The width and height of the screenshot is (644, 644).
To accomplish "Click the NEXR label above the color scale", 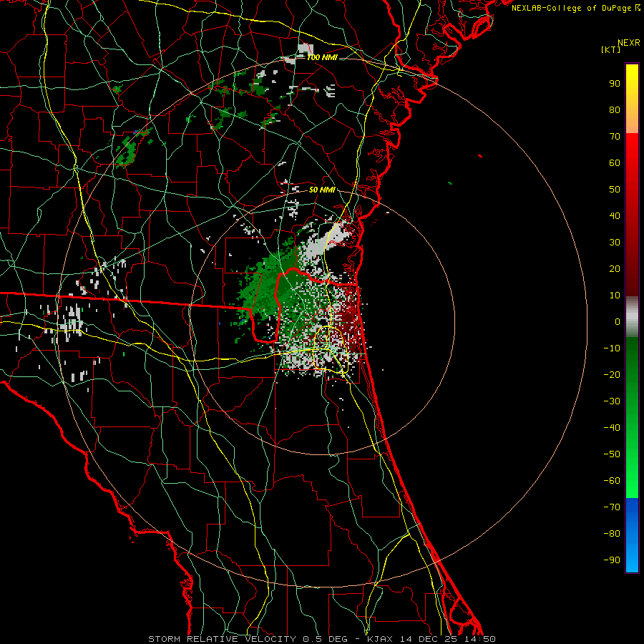I will 629,43.
